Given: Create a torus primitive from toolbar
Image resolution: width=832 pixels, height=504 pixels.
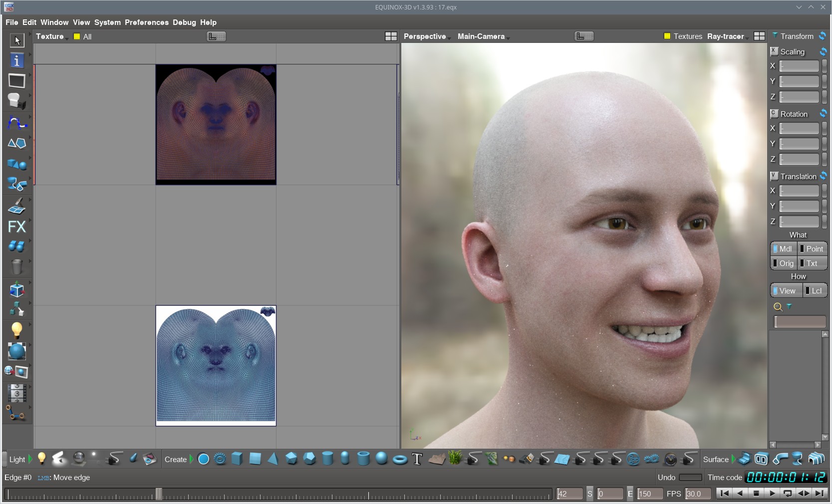Looking at the screenshot, I should point(400,459).
